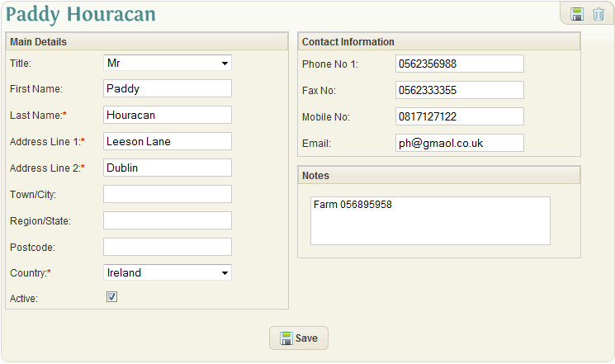Click the Address Line 1 field

coord(168,141)
